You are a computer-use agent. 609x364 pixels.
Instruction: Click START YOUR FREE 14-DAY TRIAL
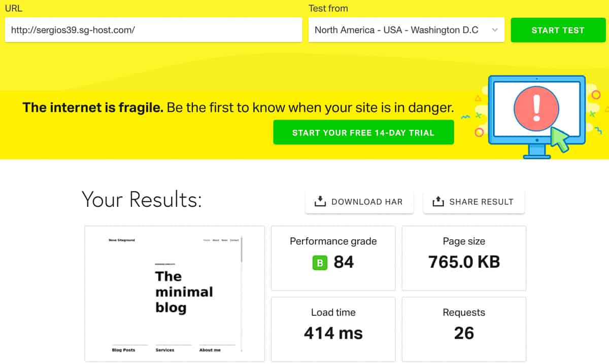[x=363, y=133]
